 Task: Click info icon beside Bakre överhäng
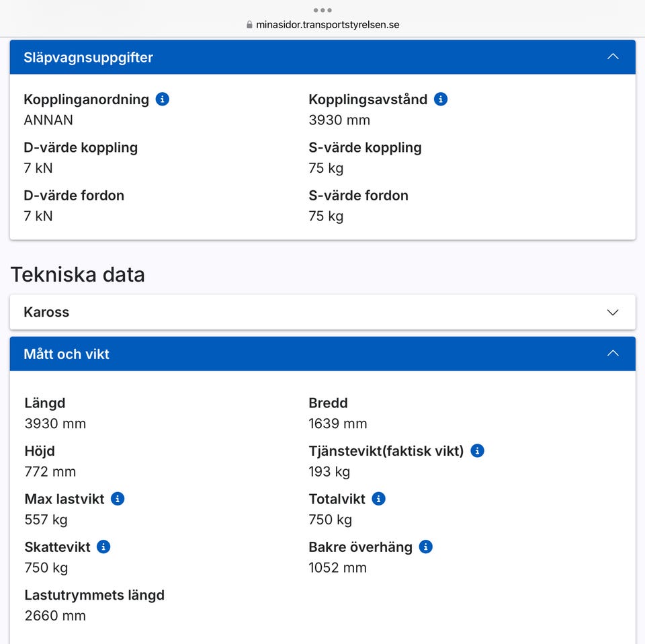[x=425, y=547]
